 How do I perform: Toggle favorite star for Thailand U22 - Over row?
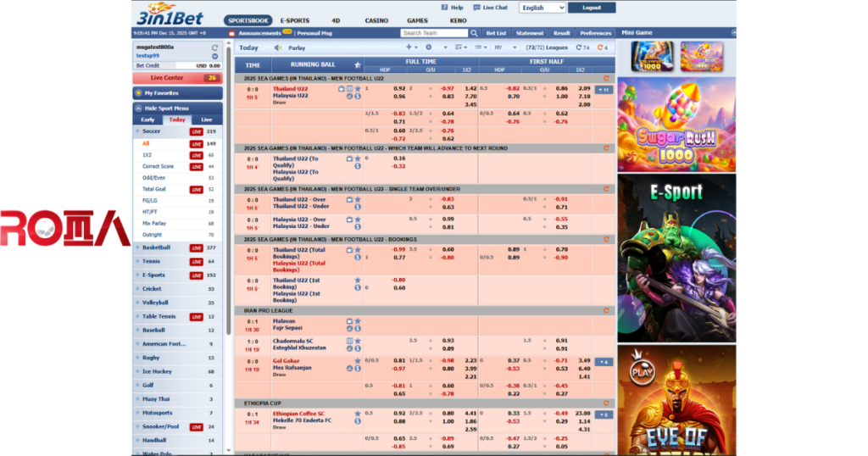click(x=358, y=200)
